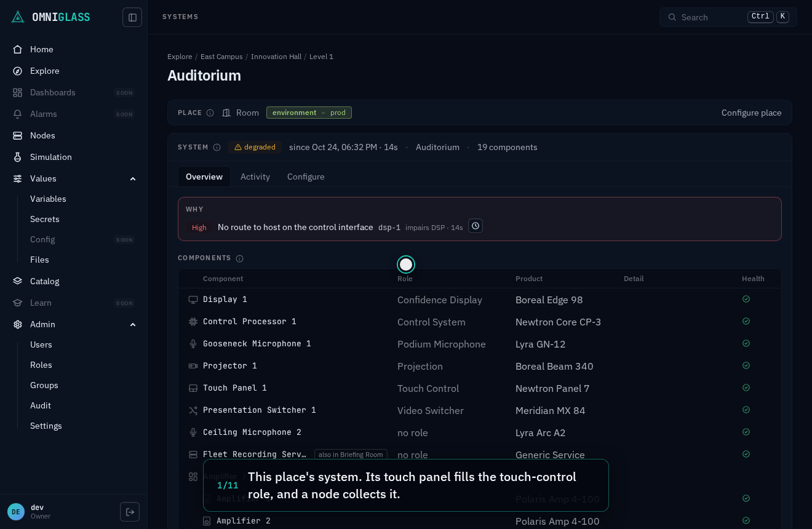Viewport: 812px width, 529px height.
Task: Click the Catalog layers icon
Action: point(18,281)
